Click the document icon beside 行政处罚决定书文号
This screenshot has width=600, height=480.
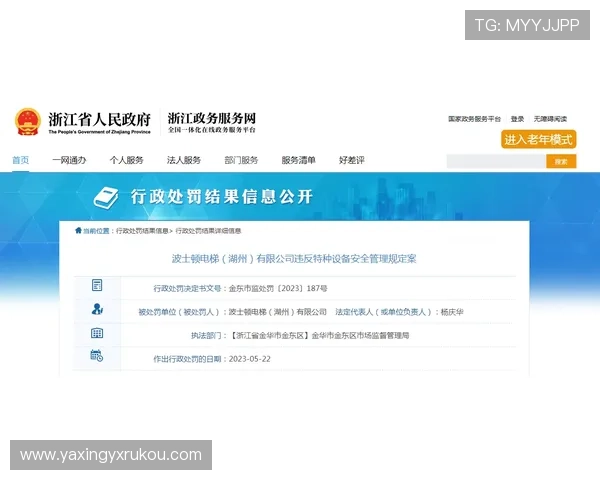97,285
